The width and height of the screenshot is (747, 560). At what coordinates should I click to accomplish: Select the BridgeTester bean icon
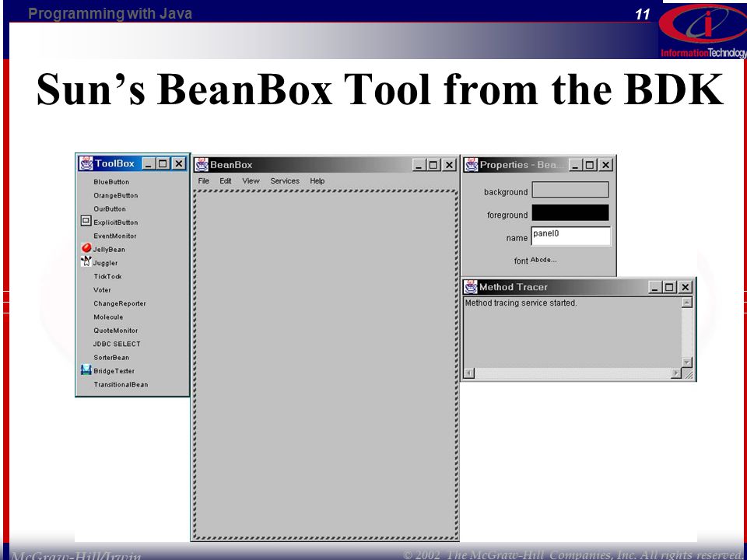86,369
